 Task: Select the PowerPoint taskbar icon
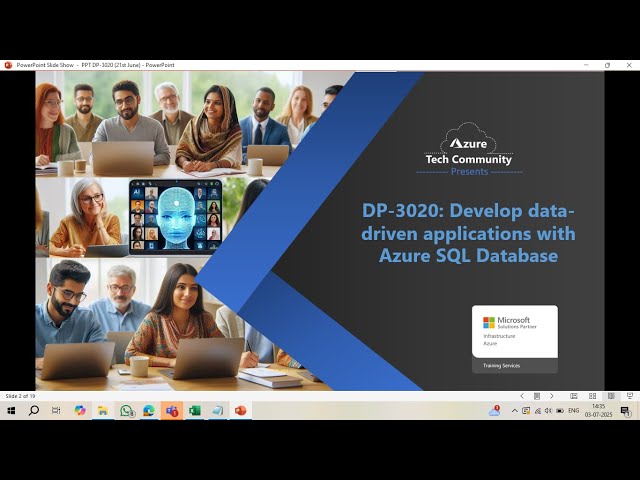(241, 411)
